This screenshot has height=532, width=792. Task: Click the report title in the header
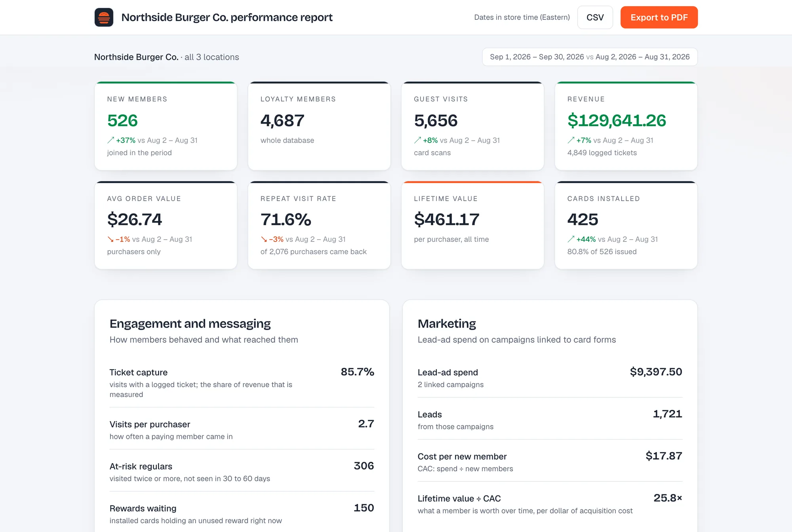(x=227, y=17)
